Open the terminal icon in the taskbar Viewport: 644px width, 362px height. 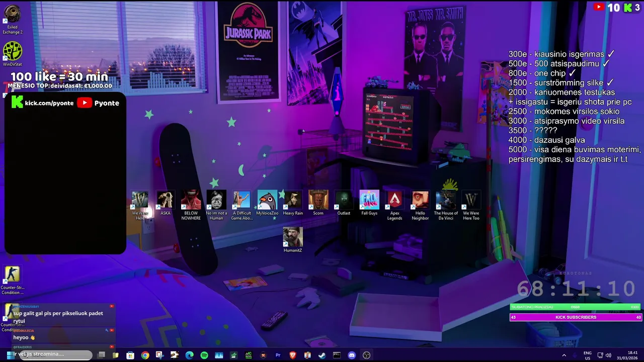337,355
